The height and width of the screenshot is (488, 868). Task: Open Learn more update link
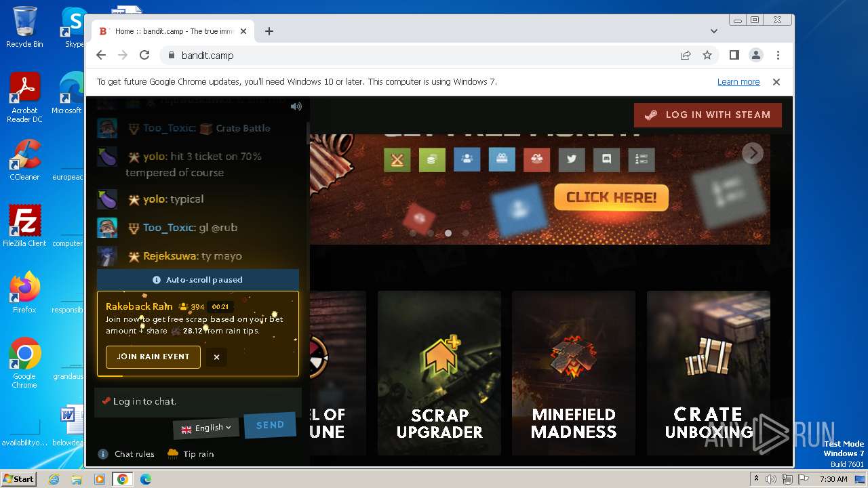[x=738, y=82]
